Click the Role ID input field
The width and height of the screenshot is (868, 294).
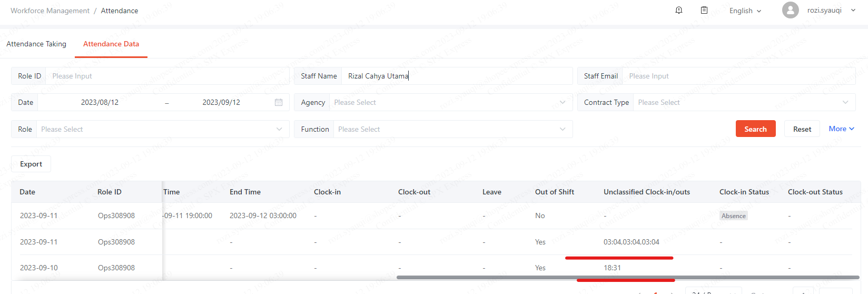[166, 76]
